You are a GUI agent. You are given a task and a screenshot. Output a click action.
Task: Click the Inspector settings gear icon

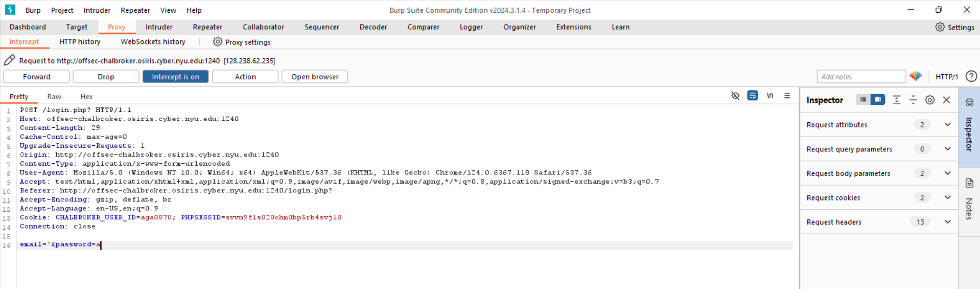pyautogui.click(x=929, y=100)
